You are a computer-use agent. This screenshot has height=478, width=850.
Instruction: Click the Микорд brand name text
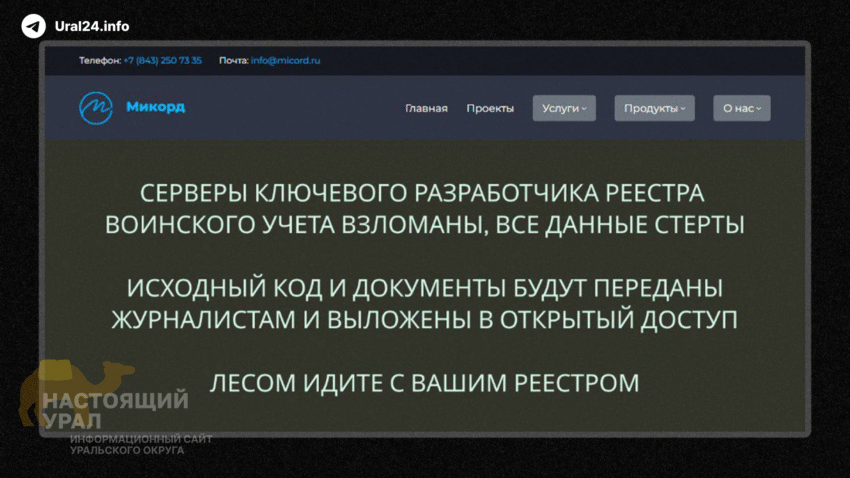pyautogui.click(x=155, y=108)
